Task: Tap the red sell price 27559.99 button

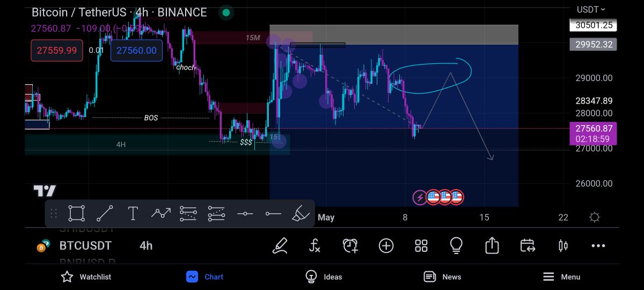Action: pos(57,50)
